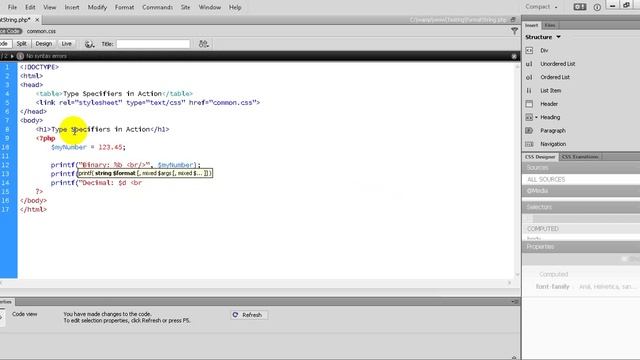Insert a List Item

click(551, 91)
